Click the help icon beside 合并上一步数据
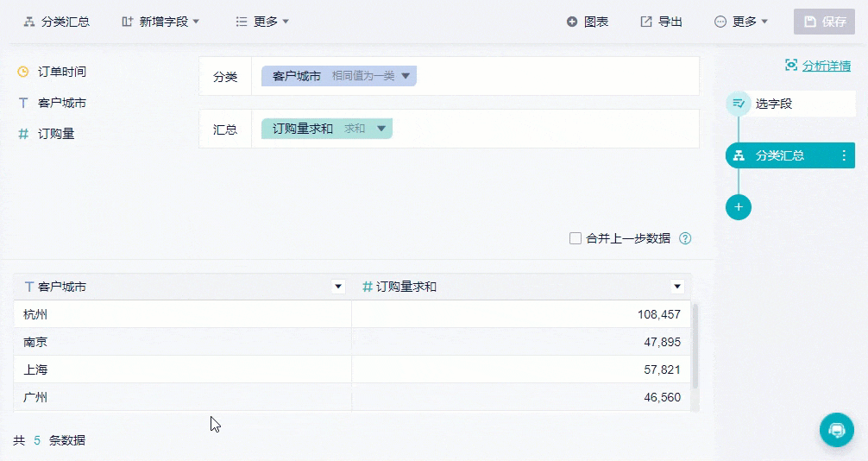 (685, 238)
